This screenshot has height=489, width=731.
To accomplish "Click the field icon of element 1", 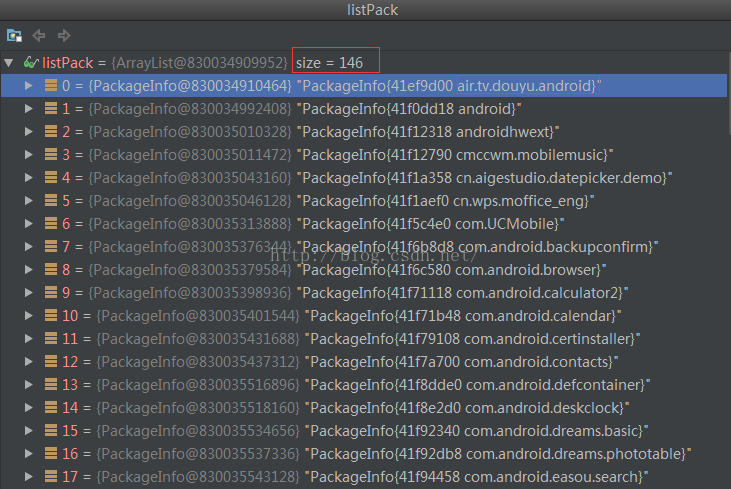I will 51,108.
